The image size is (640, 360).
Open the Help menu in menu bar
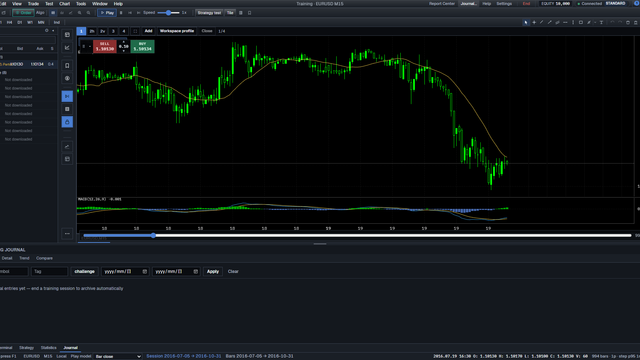click(118, 4)
